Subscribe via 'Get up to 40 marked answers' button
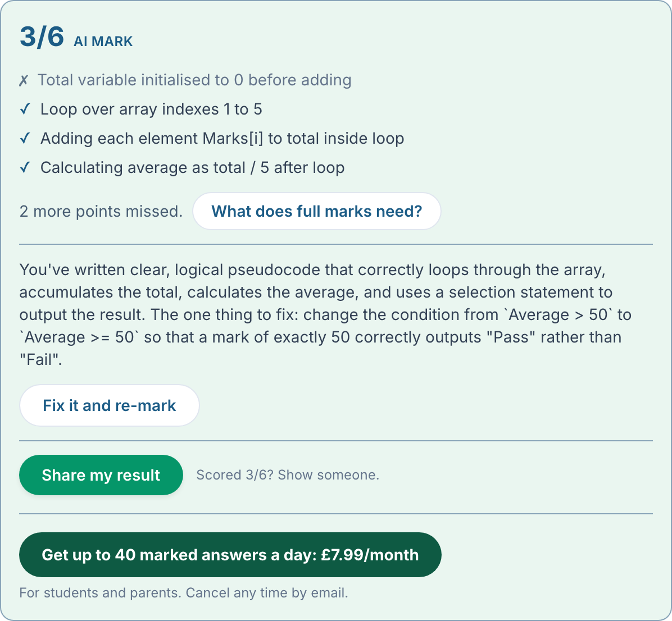The width and height of the screenshot is (672, 621). [230, 555]
